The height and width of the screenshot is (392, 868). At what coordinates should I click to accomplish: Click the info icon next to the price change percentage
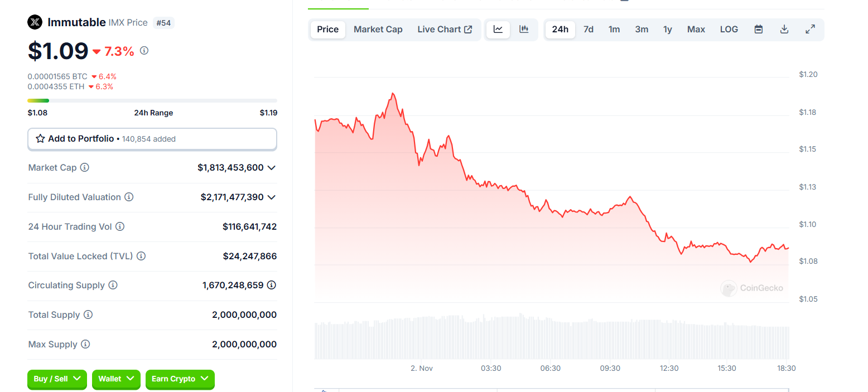pos(144,51)
